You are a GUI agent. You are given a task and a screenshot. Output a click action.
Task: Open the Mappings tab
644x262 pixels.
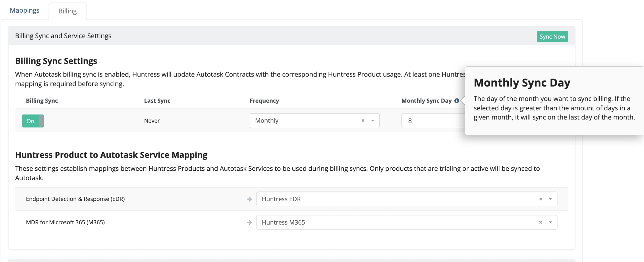25,10
